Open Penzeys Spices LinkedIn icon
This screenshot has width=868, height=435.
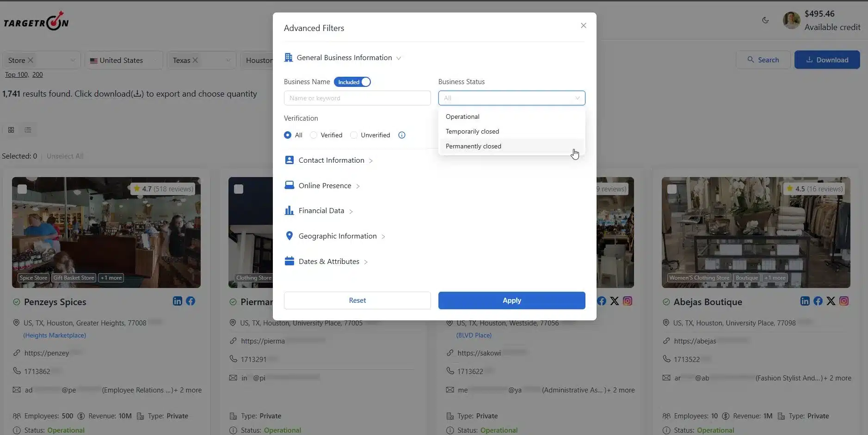click(177, 301)
